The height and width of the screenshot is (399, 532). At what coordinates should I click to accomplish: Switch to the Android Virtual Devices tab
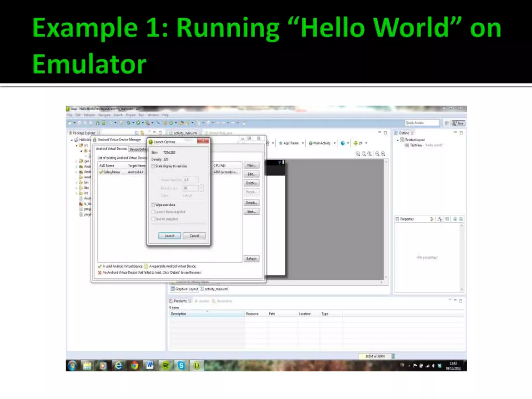coord(111,149)
